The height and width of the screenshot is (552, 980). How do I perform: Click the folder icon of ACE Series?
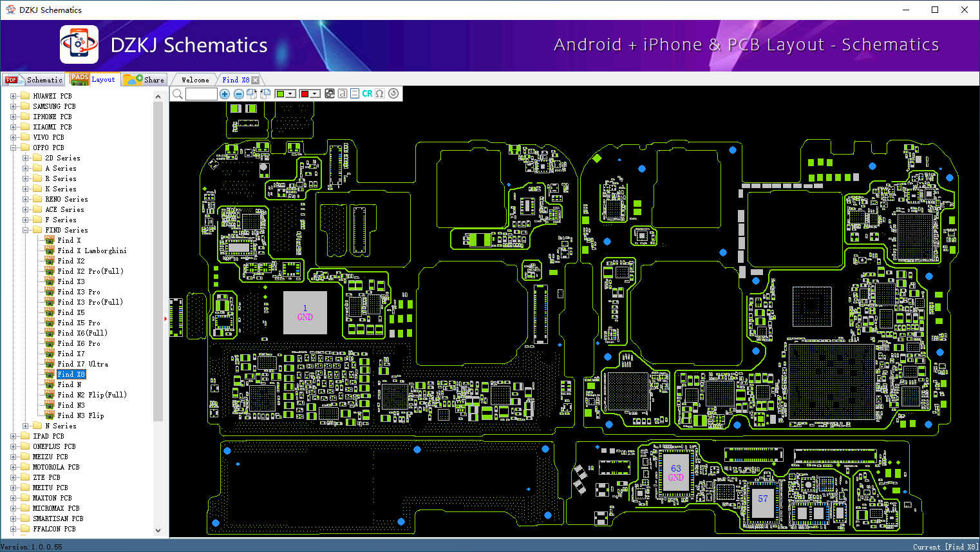tap(37, 209)
